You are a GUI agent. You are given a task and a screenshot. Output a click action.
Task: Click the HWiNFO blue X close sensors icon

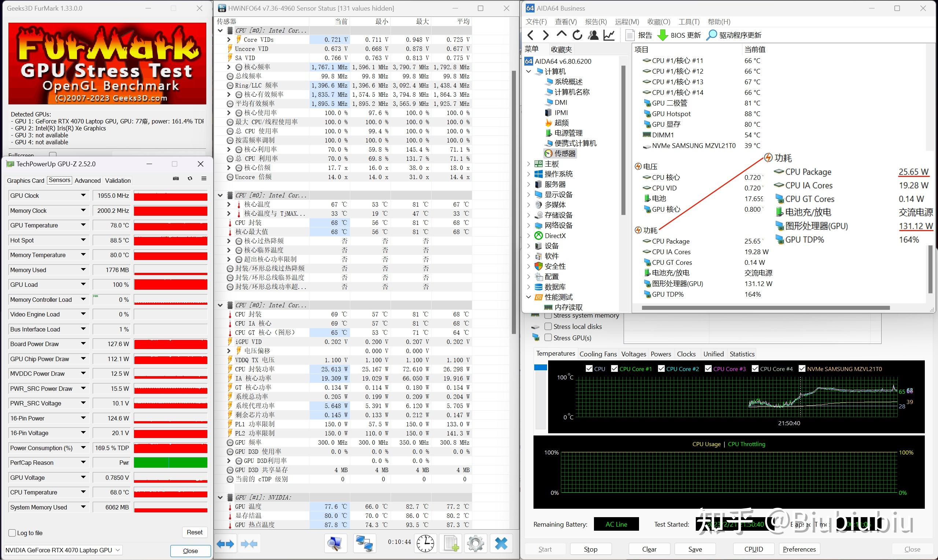(x=501, y=544)
